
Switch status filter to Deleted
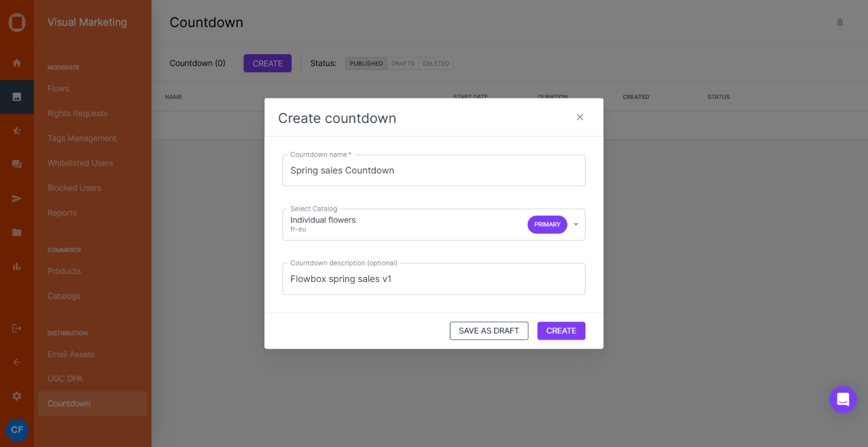pos(436,63)
